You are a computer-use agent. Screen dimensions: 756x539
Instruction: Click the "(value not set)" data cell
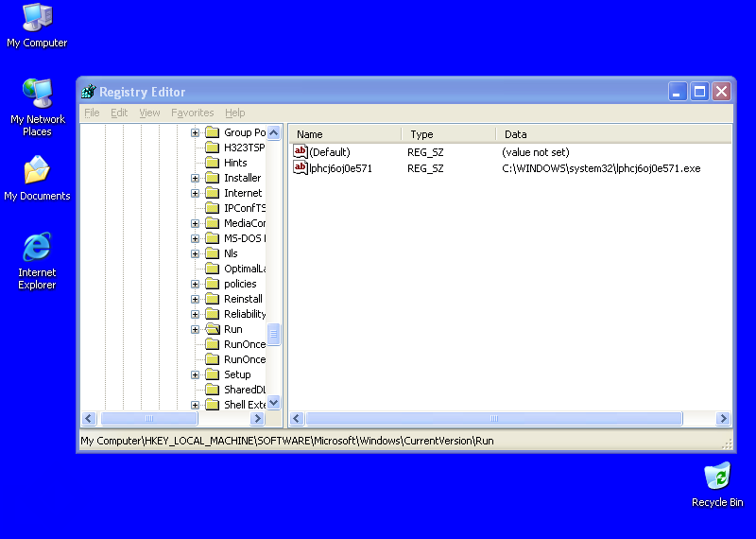535,152
